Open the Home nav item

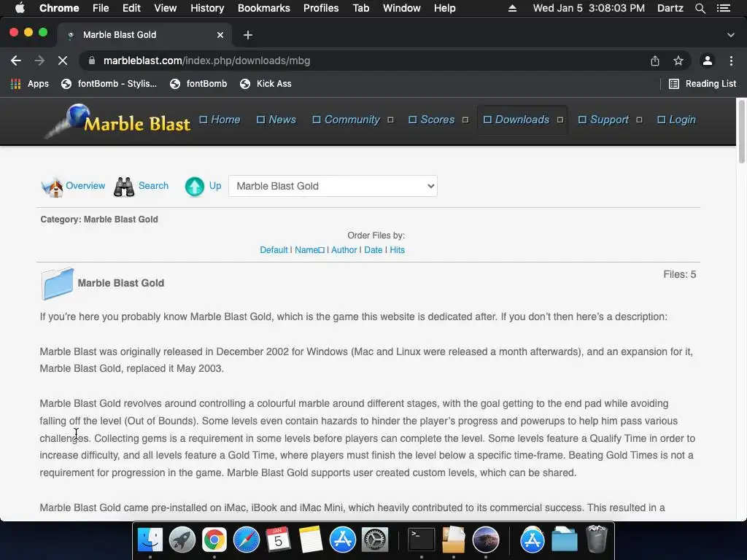(x=220, y=120)
